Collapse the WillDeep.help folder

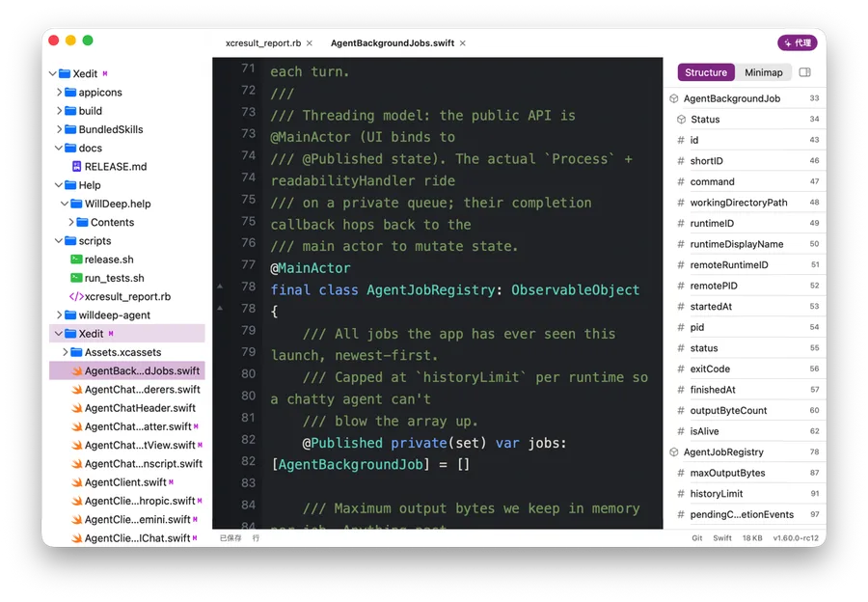coord(65,204)
